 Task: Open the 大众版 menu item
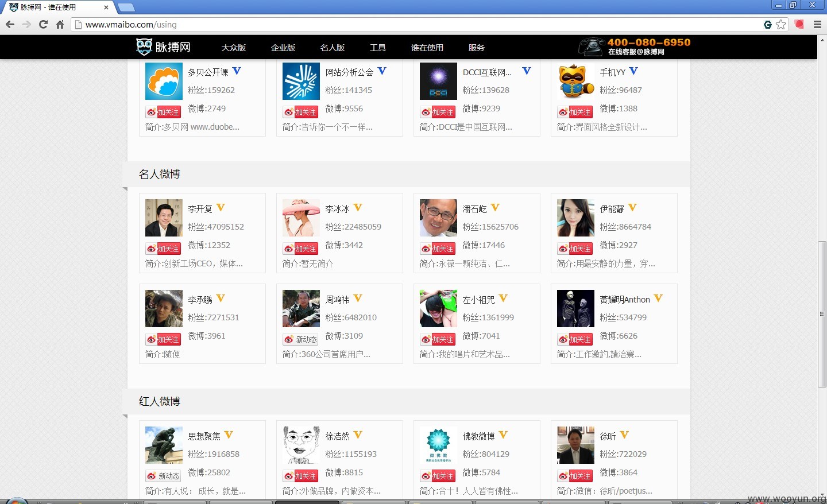[x=234, y=48]
